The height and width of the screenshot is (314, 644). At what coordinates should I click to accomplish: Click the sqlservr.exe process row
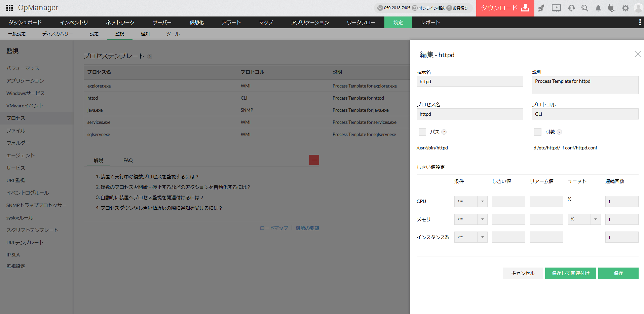coord(247,134)
